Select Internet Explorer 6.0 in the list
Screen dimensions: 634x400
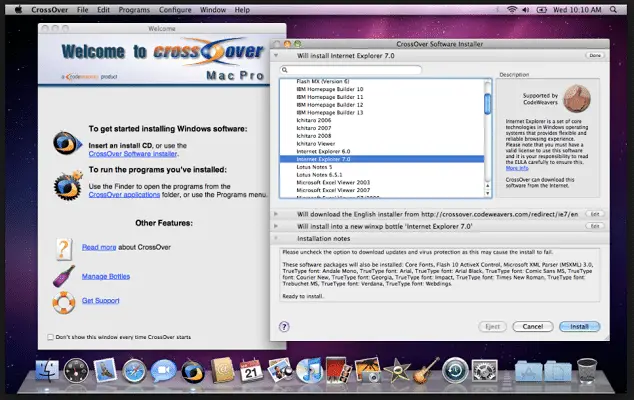(382, 151)
